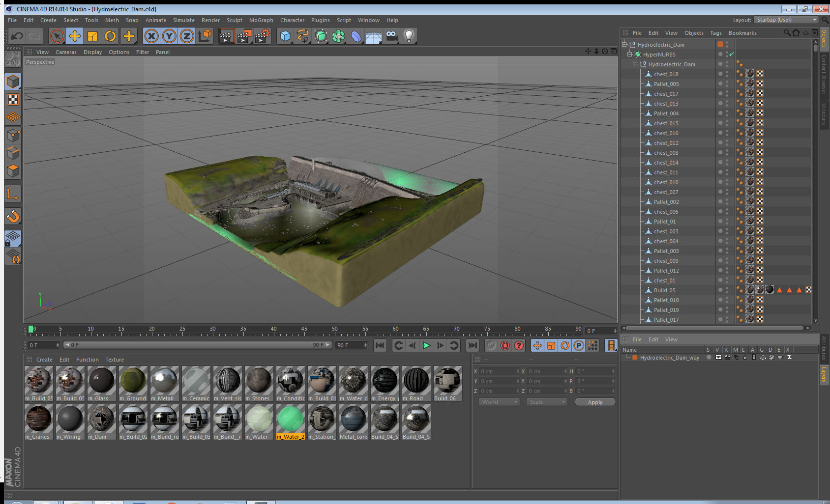Screen dimensions: 830x504
Task: Activate the Scale tool
Action: (92, 36)
